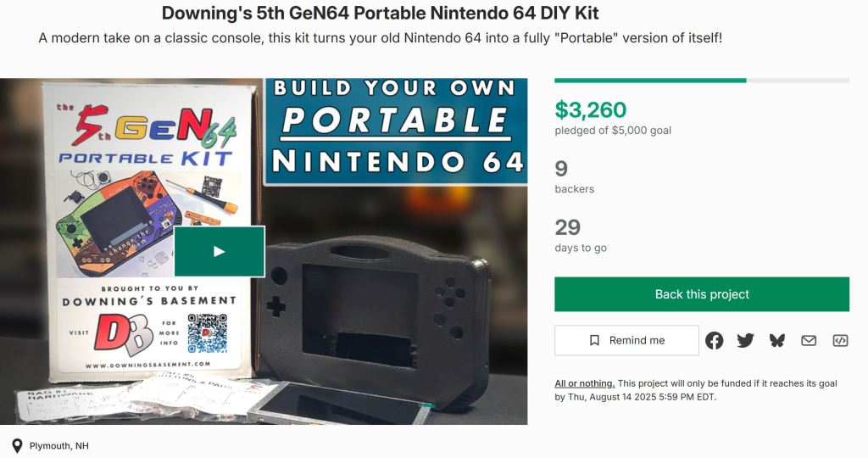This screenshot has width=868, height=458.
Task: Click the funding progress bar
Action: [x=702, y=81]
